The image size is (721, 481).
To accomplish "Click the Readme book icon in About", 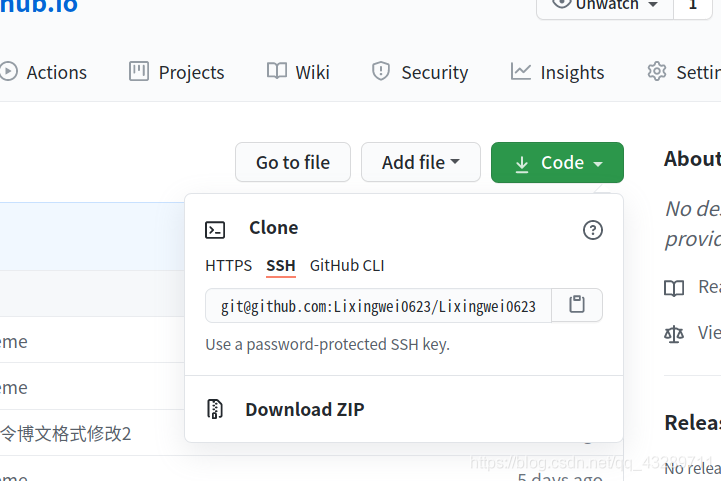I will tap(674, 288).
